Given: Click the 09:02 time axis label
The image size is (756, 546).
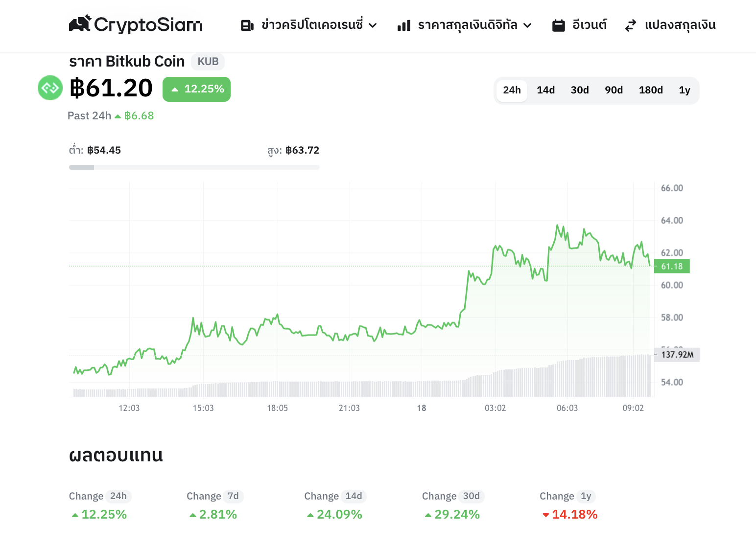Looking at the screenshot, I should 633,408.
